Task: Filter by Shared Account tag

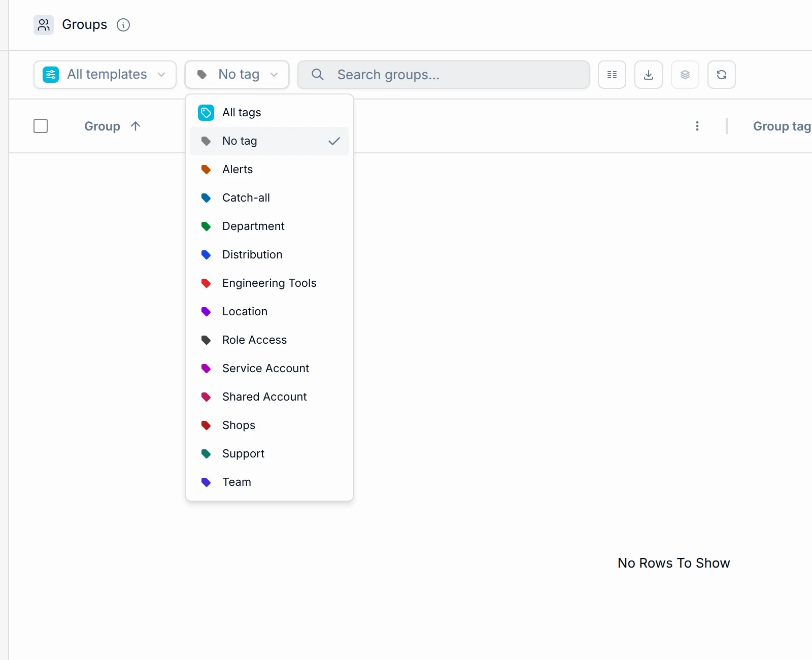Action: (269, 397)
